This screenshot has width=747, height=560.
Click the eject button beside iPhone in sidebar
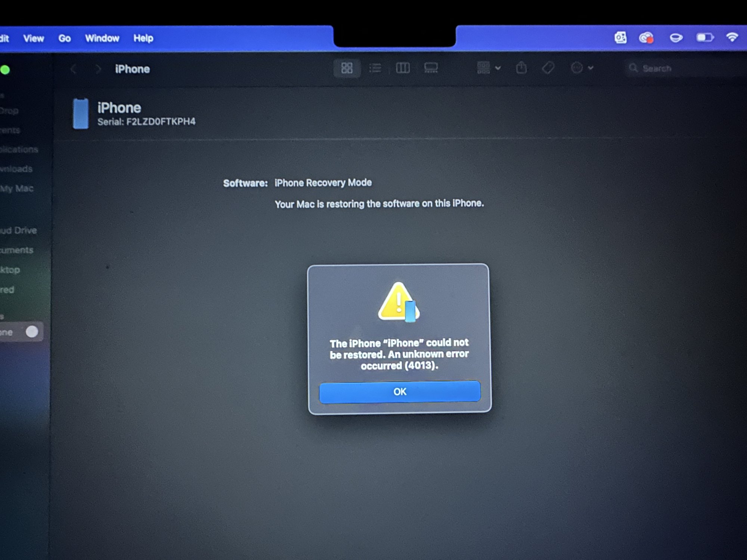pyautogui.click(x=32, y=332)
